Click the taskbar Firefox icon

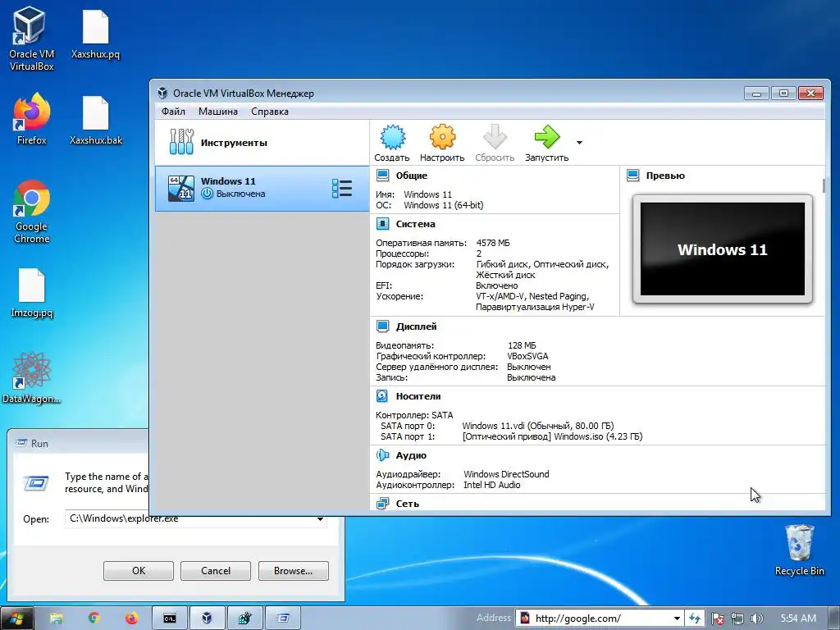click(131, 619)
